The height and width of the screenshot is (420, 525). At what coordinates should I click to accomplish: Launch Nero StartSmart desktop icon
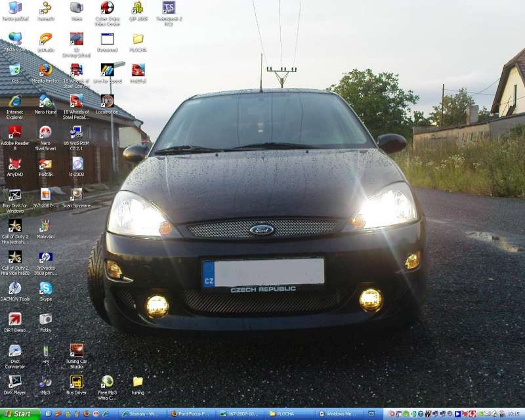45,133
